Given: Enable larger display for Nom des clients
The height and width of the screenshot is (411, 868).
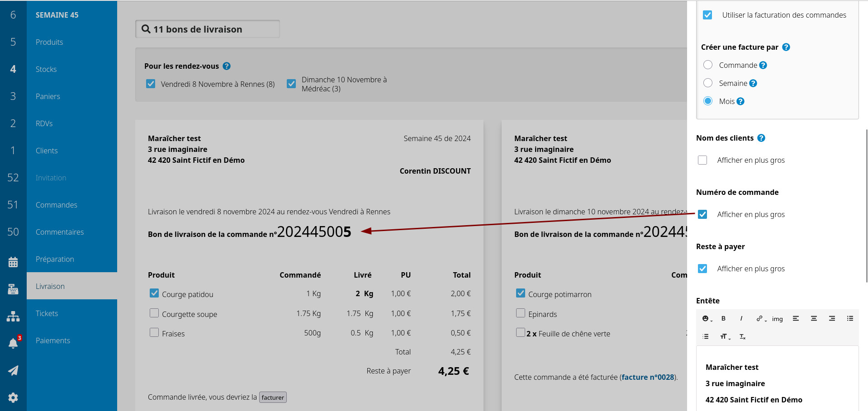Looking at the screenshot, I should pyautogui.click(x=702, y=160).
